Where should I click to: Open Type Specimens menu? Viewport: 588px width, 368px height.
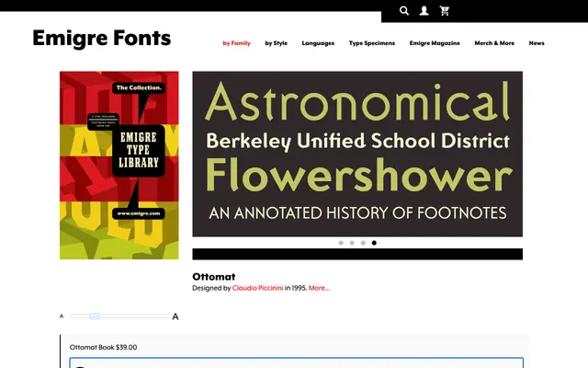click(372, 43)
